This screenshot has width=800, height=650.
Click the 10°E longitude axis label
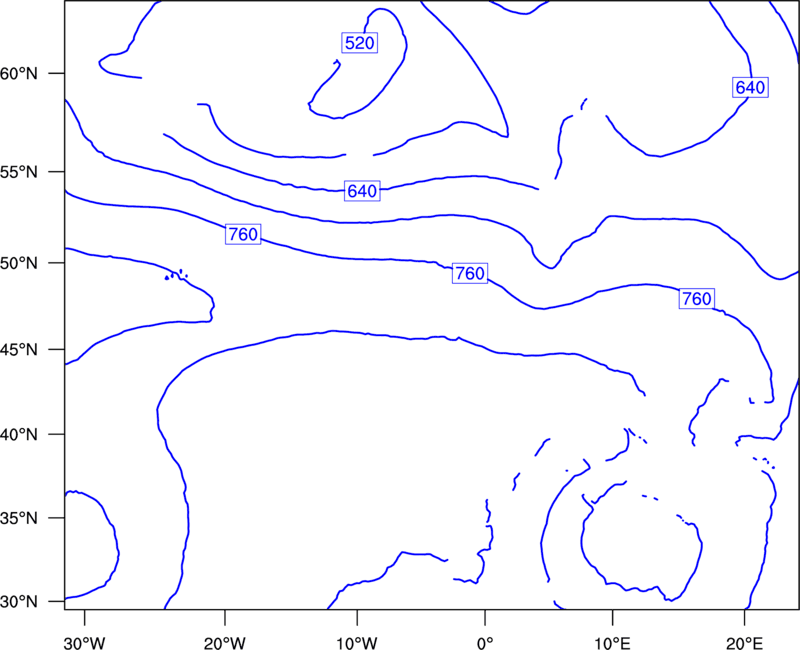click(x=613, y=643)
